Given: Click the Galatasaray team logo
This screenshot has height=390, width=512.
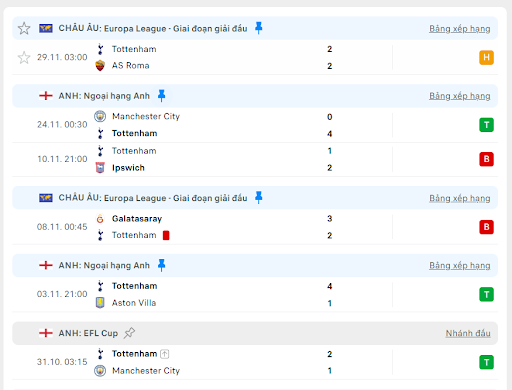Looking at the screenshot, I should (x=100, y=219).
